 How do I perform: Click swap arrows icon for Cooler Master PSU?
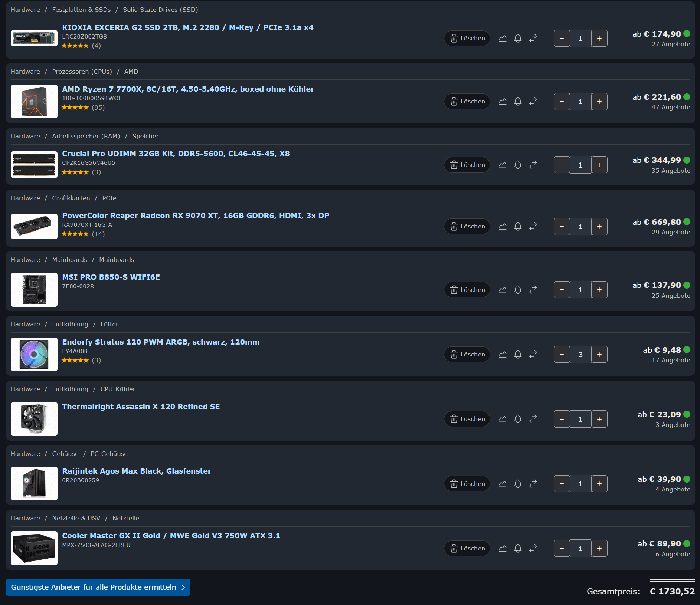pyautogui.click(x=533, y=548)
